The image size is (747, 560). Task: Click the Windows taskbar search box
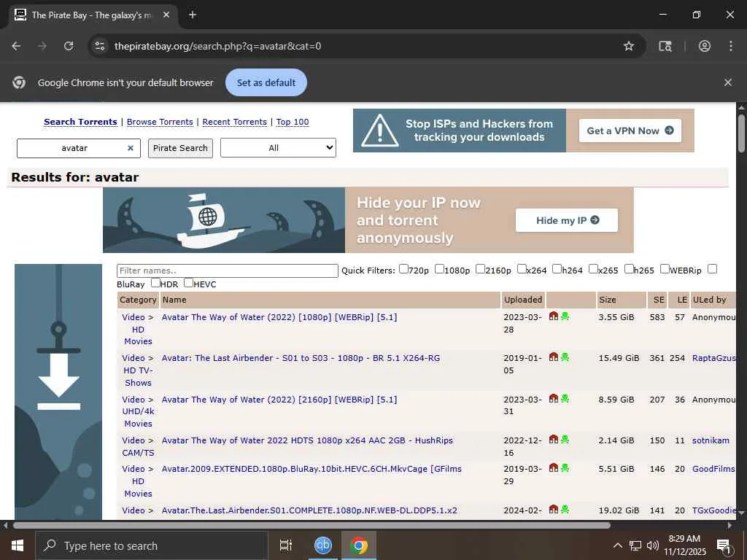152,545
